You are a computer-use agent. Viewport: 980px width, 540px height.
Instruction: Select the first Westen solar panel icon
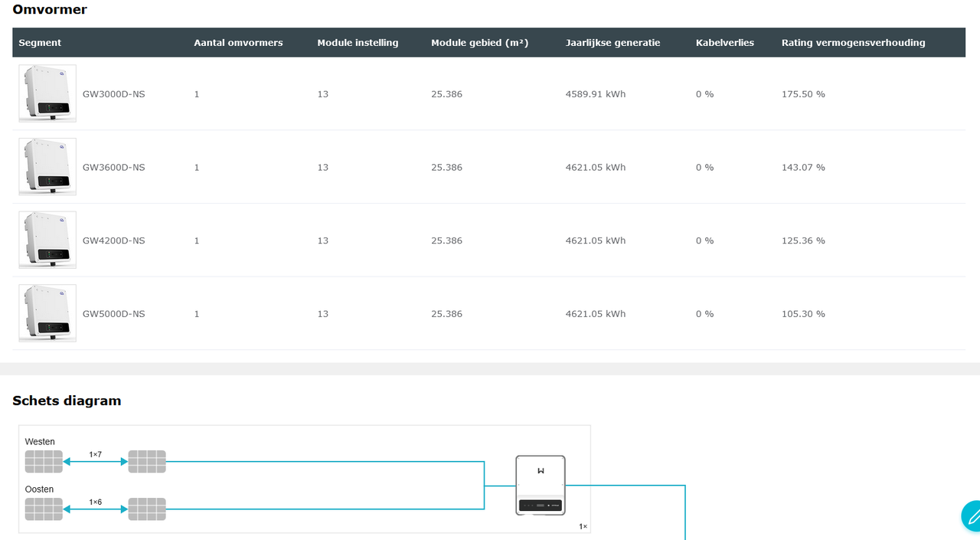pyautogui.click(x=44, y=462)
